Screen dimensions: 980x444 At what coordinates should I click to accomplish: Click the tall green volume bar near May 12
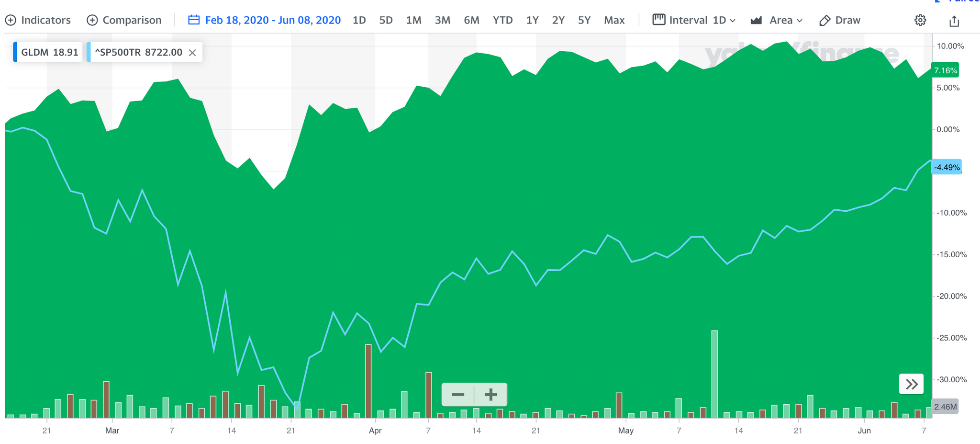pos(714,374)
